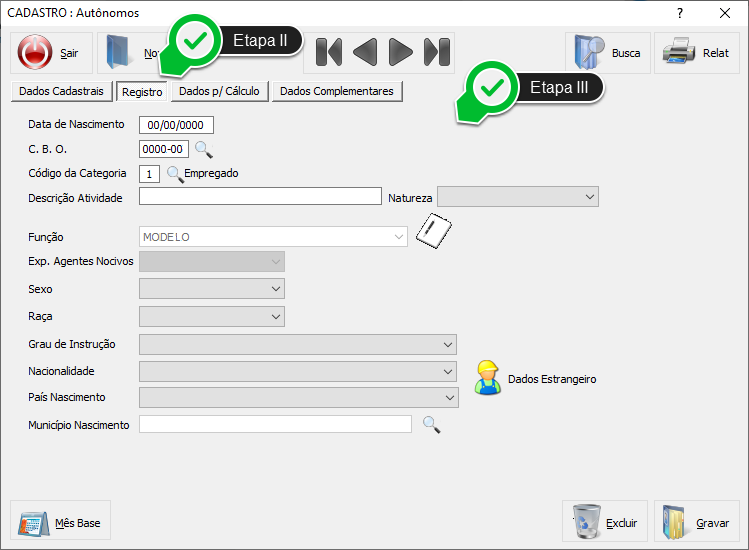Image resolution: width=749 pixels, height=550 pixels.
Task: Switch to the Dados Cadastrais tab
Action: (x=61, y=91)
